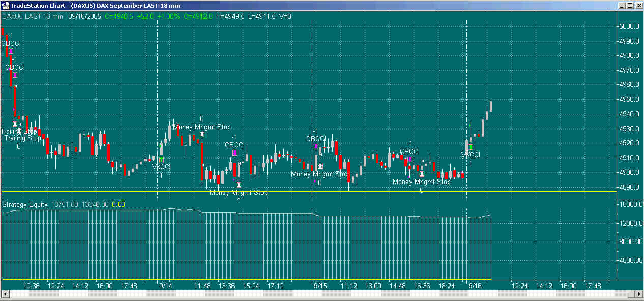Click the high value 'H=4949.5'
The width and height of the screenshot is (644, 301).
pyautogui.click(x=230, y=16)
